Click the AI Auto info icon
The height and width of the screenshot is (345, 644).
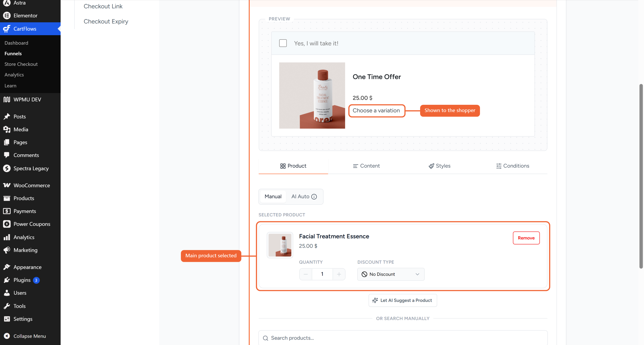314,197
